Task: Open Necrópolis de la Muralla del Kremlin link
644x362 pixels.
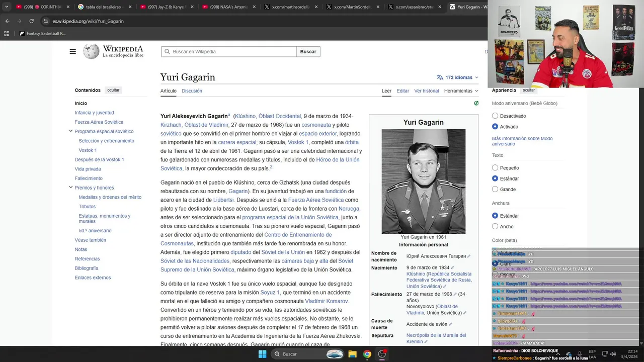Action: point(436,338)
